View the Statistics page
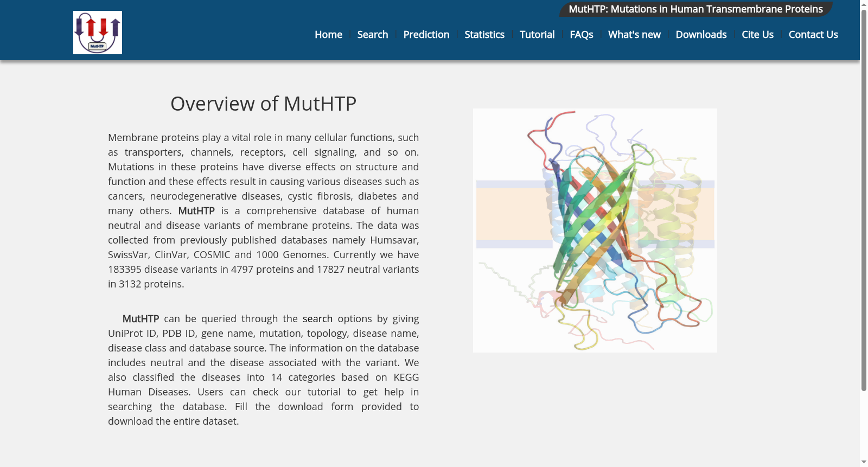 (484, 35)
